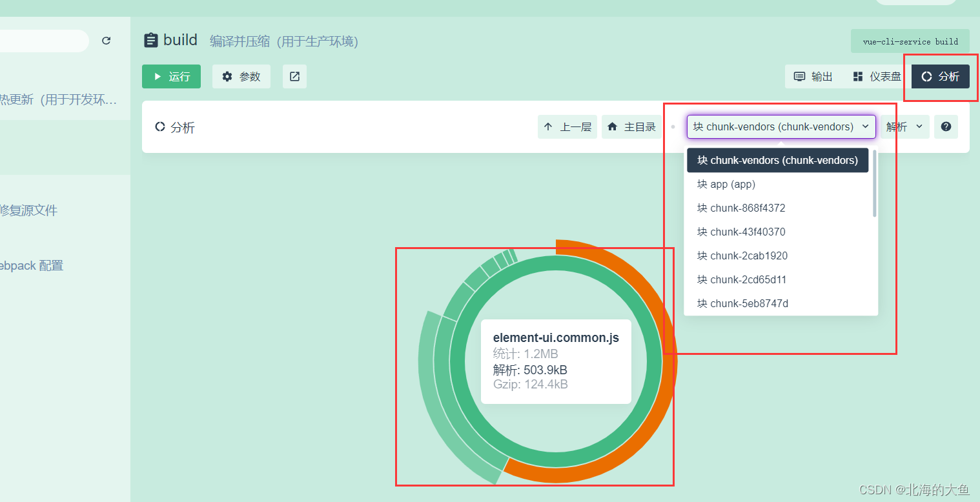Image resolution: width=980 pixels, height=502 pixels.
Task: Select 块 chunk-43f40370 option
Action: (777, 232)
